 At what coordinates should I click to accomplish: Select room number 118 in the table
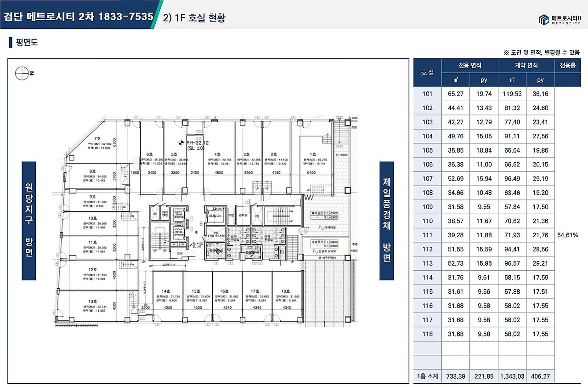pyautogui.click(x=427, y=334)
